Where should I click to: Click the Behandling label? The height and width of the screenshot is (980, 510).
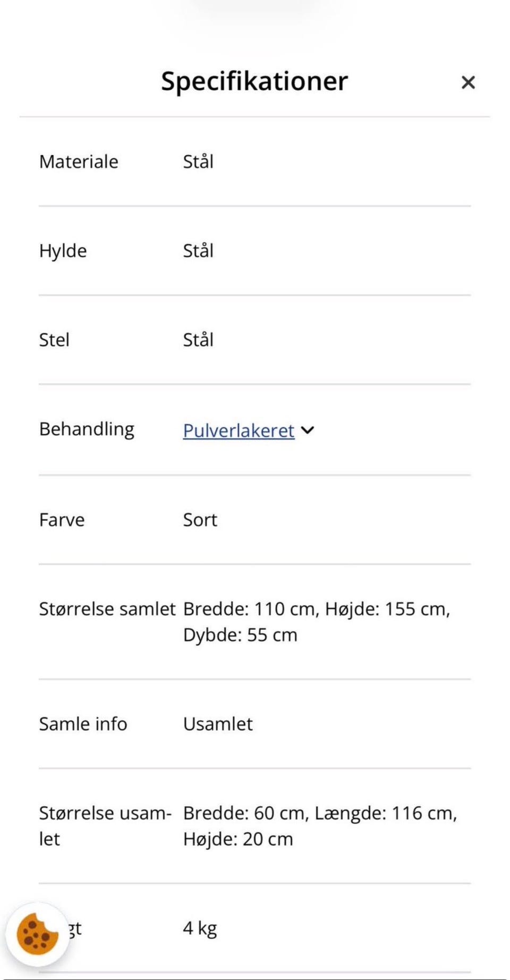pos(87,429)
